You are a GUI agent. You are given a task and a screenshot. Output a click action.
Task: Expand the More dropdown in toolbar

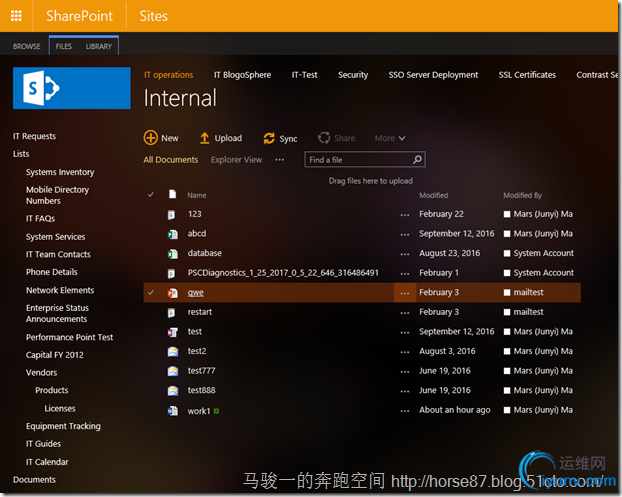pyautogui.click(x=390, y=138)
